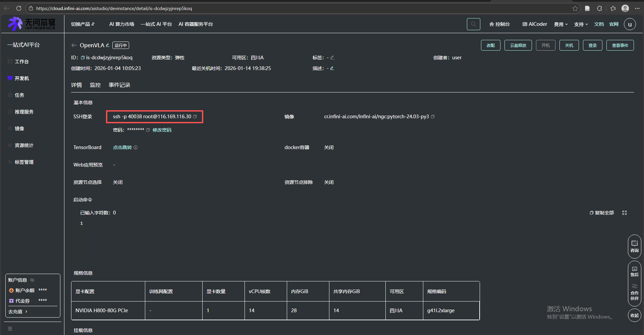
Task: Open 咨询 consultation floating button
Action: click(635, 247)
